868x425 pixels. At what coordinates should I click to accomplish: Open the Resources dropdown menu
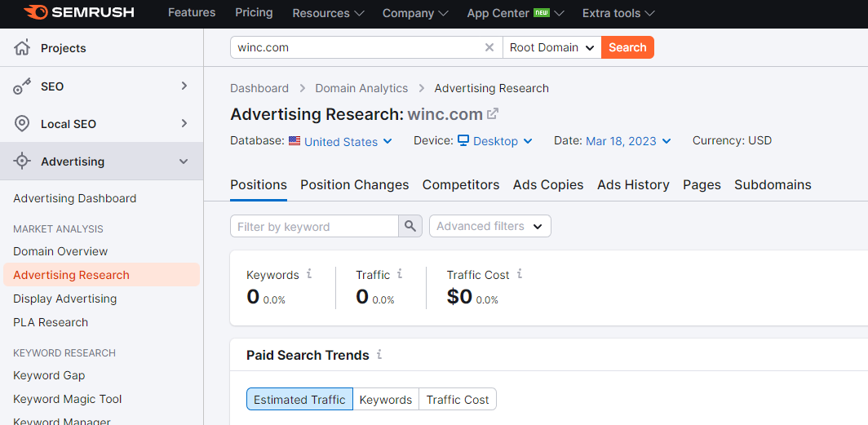pos(328,13)
